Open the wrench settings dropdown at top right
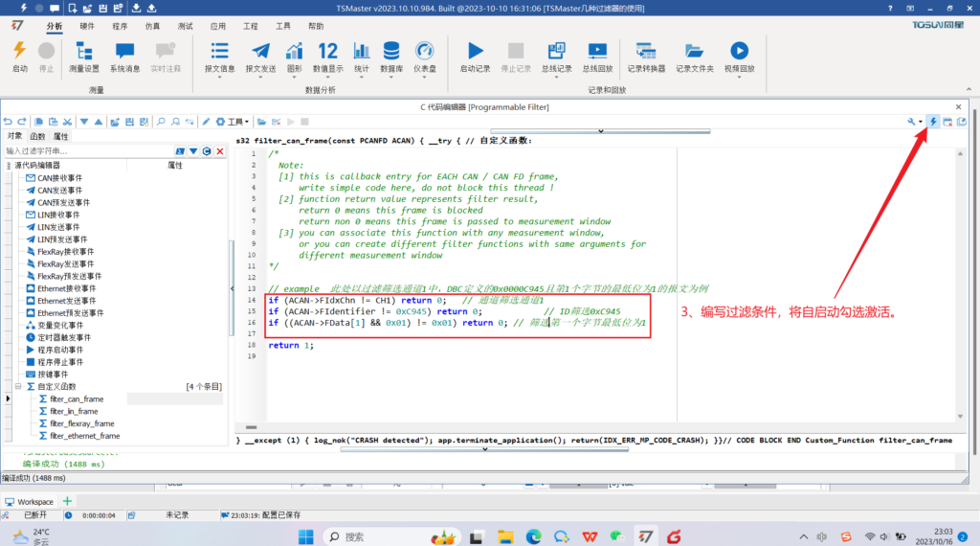The width and height of the screenshot is (980, 546). click(x=915, y=122)
